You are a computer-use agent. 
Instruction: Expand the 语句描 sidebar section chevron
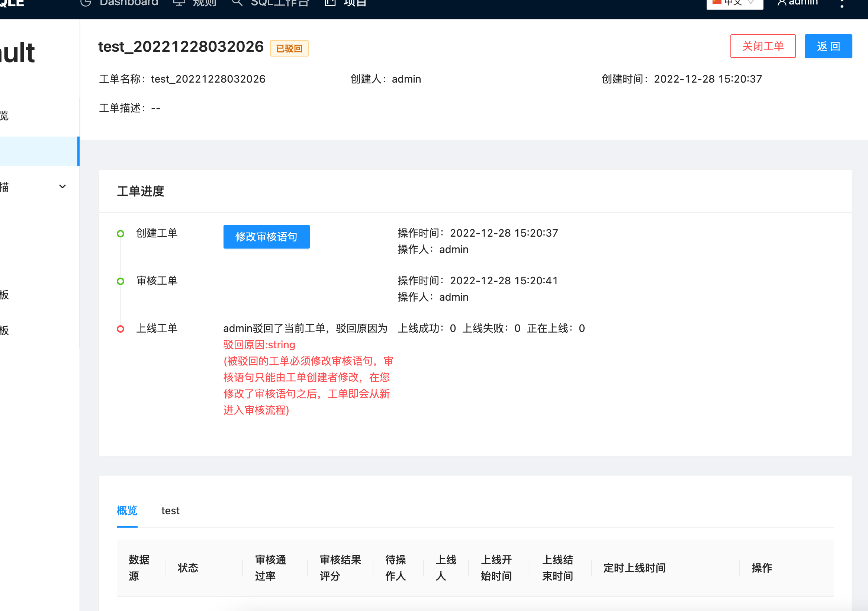pyautogui.click(x=62, y=186)
